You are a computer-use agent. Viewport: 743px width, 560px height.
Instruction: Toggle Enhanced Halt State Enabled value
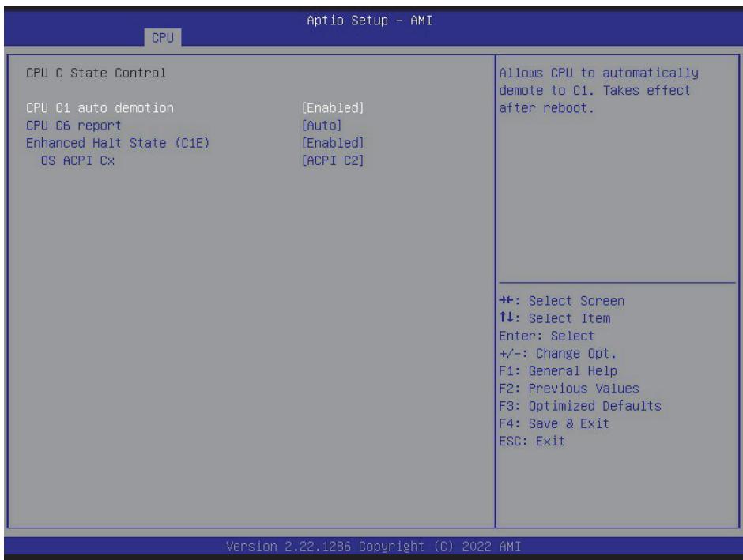tap(333, 143)
